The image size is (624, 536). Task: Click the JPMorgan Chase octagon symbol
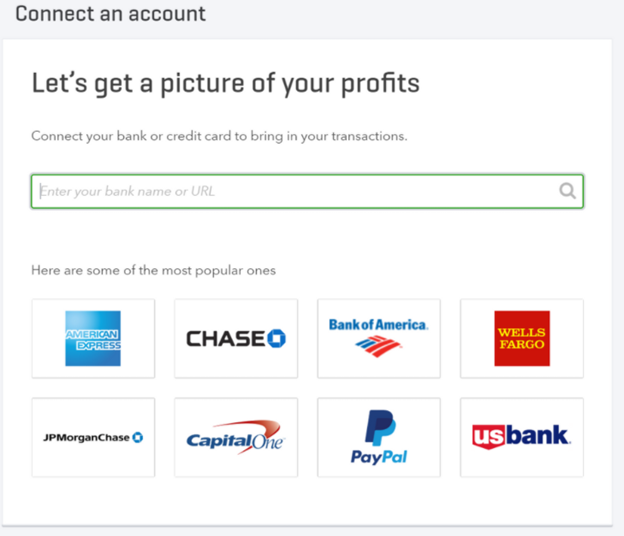(x=138, y=437)
